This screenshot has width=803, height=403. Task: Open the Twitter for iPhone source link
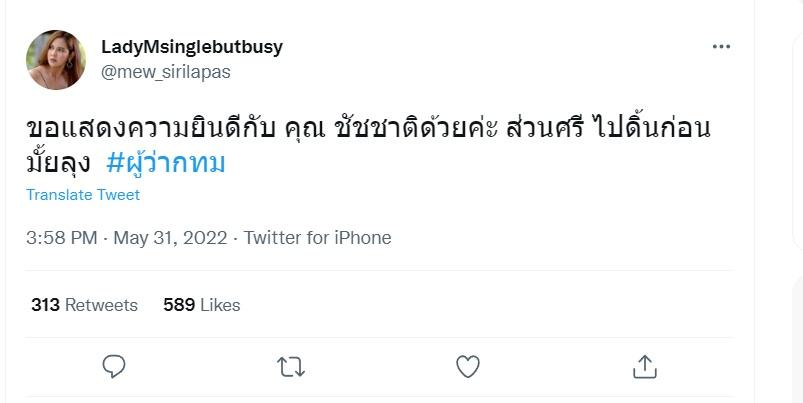[x=317, y=238]
